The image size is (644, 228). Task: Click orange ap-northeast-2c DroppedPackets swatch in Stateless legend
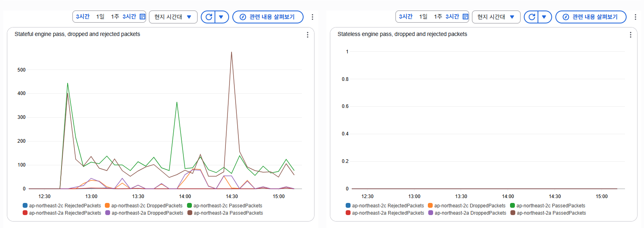430,206
